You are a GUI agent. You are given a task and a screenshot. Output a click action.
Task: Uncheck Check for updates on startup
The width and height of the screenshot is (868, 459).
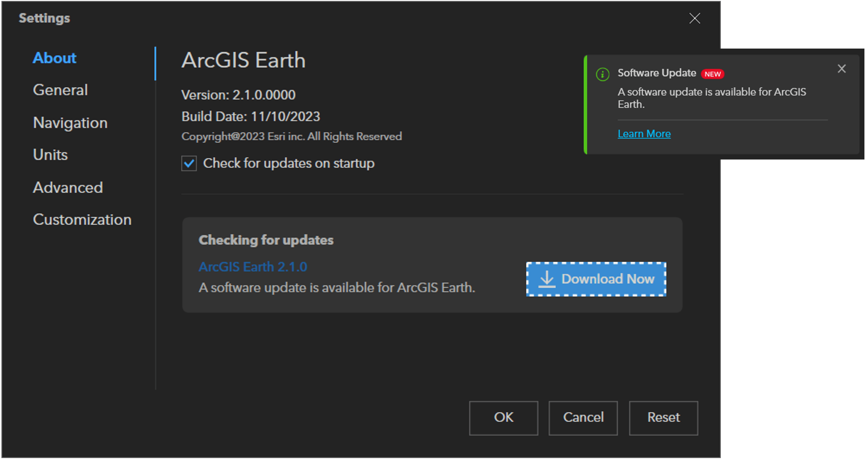point(189,164)
